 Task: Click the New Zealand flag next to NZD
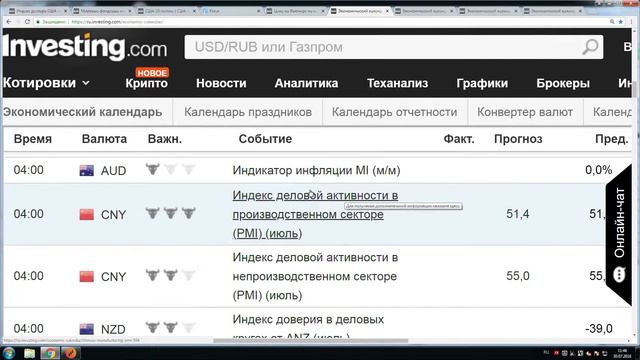[x=87, y=329]
